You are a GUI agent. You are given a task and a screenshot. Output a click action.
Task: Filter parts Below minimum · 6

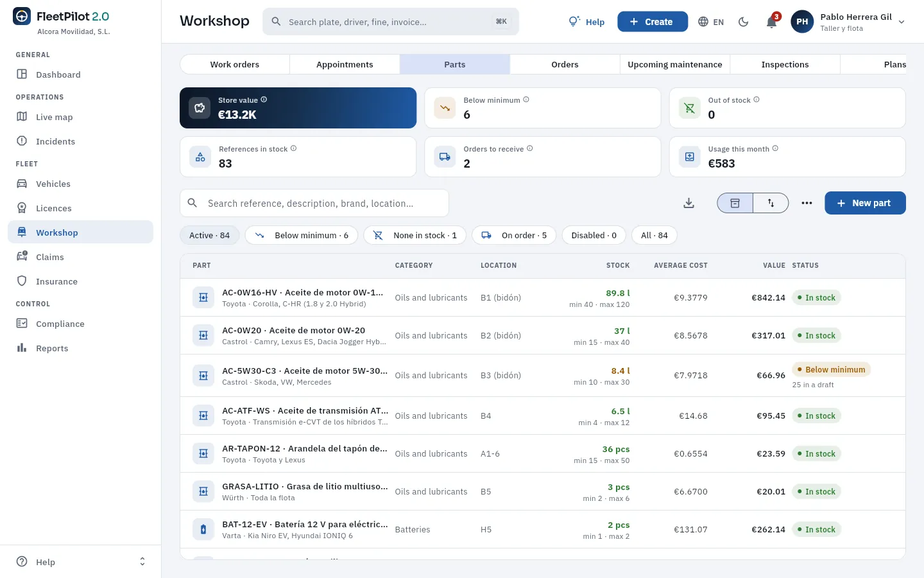(302, 235)
